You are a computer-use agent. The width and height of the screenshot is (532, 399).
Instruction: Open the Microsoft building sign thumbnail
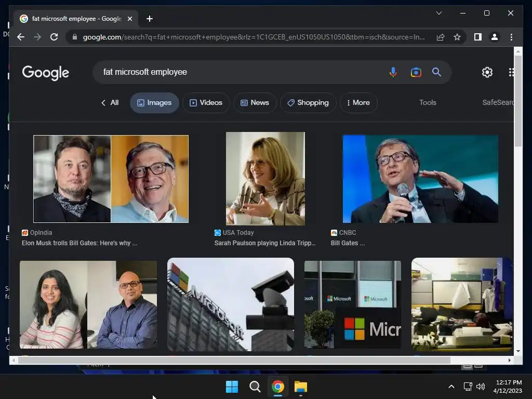tap(231, 304)
